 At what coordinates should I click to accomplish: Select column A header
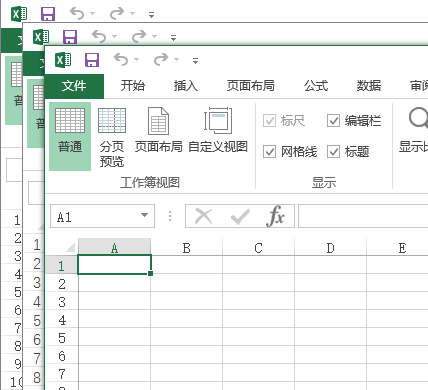(x=114, y=248)
